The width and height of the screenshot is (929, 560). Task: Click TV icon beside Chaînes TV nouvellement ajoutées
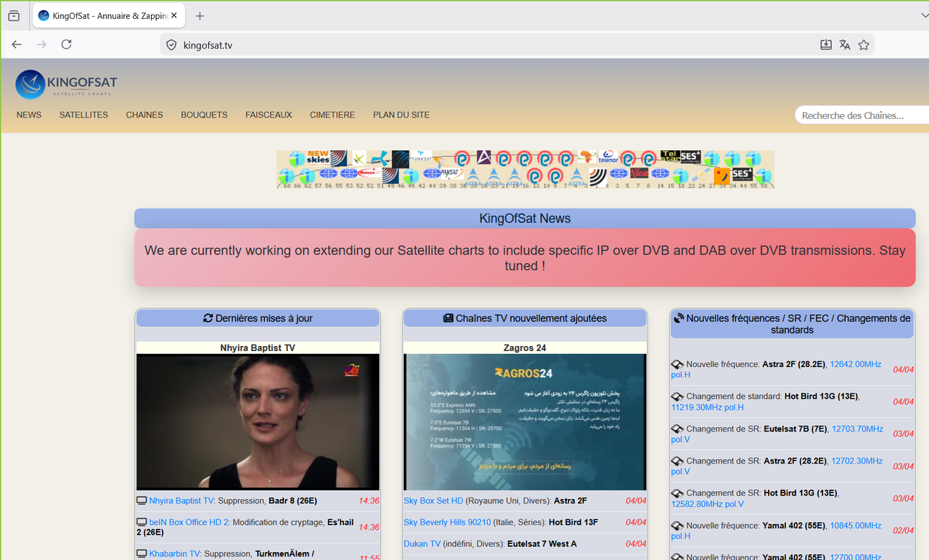click(x=448, y=318)
